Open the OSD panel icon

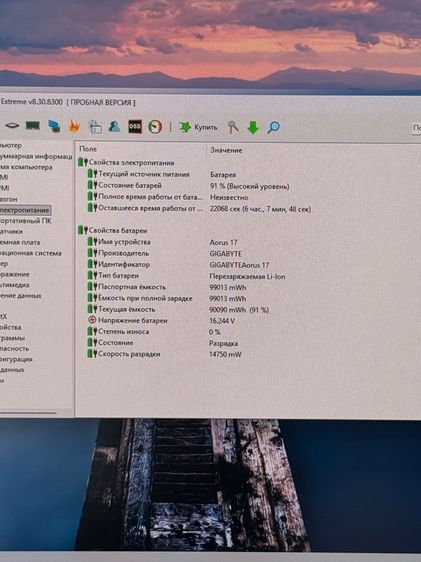[135, 127]
